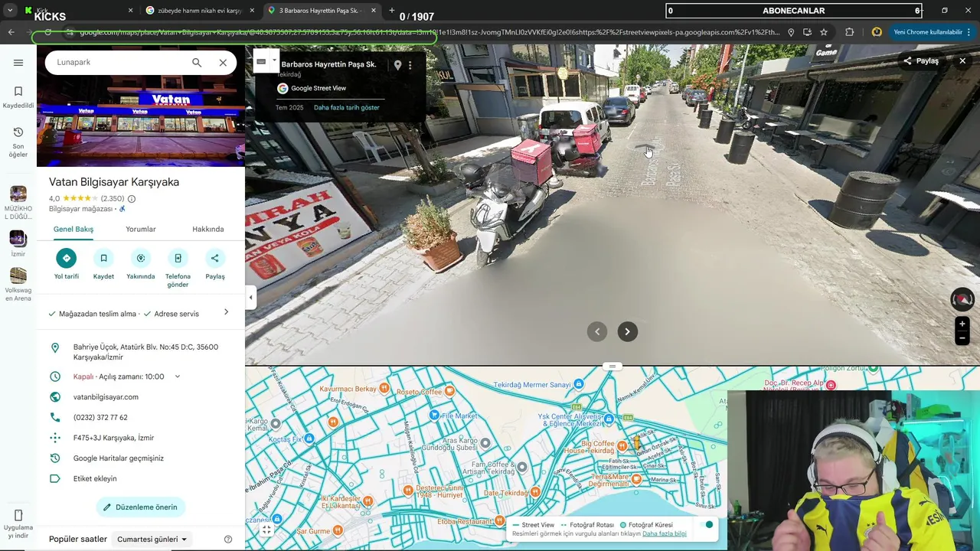The image size is (980, 551).
Task: Click the Düzenleme önerin button
Action: coord(141,507)
